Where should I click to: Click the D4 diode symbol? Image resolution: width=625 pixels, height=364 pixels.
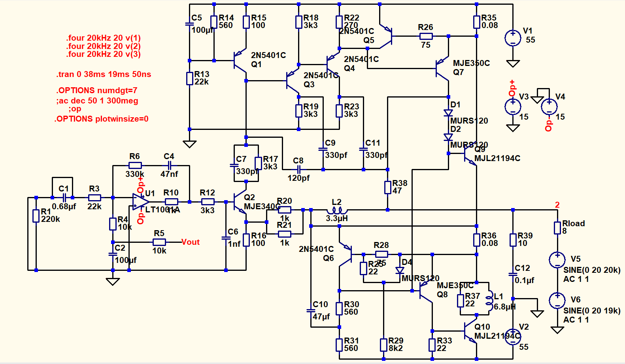coord(400,270)
